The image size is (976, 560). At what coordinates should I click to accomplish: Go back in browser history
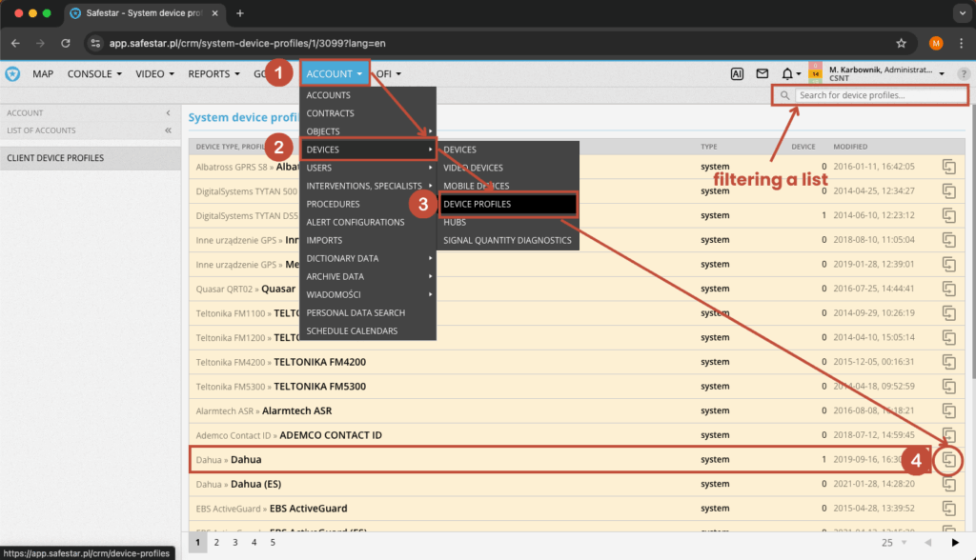(15, 43)
